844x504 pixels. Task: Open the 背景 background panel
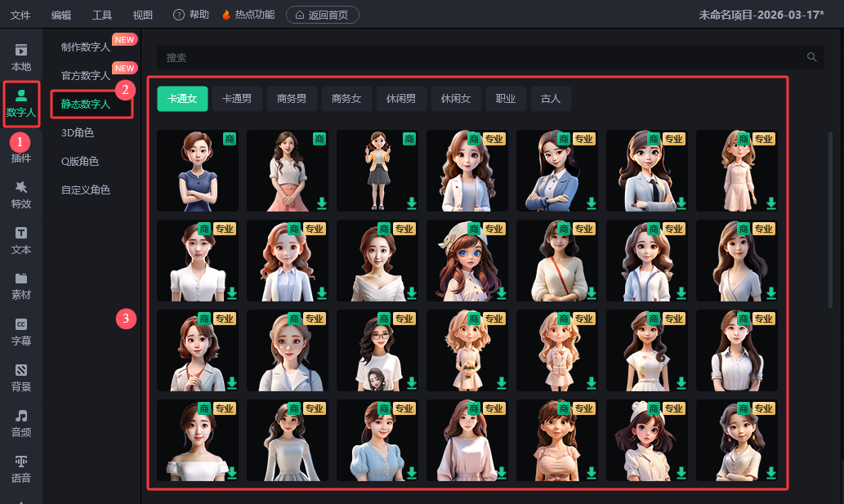[21, 377]
